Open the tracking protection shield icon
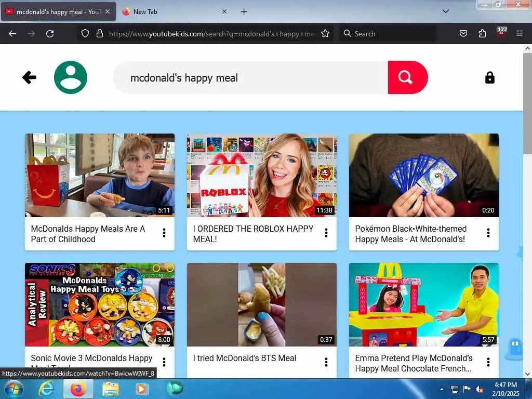This screenshot has width=532, height=399. tap(85, 34)
